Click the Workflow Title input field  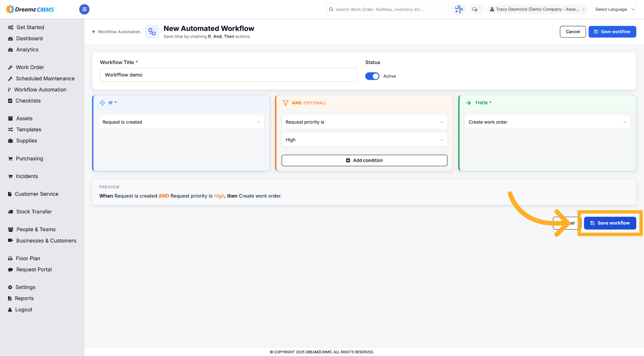point(228,75)
